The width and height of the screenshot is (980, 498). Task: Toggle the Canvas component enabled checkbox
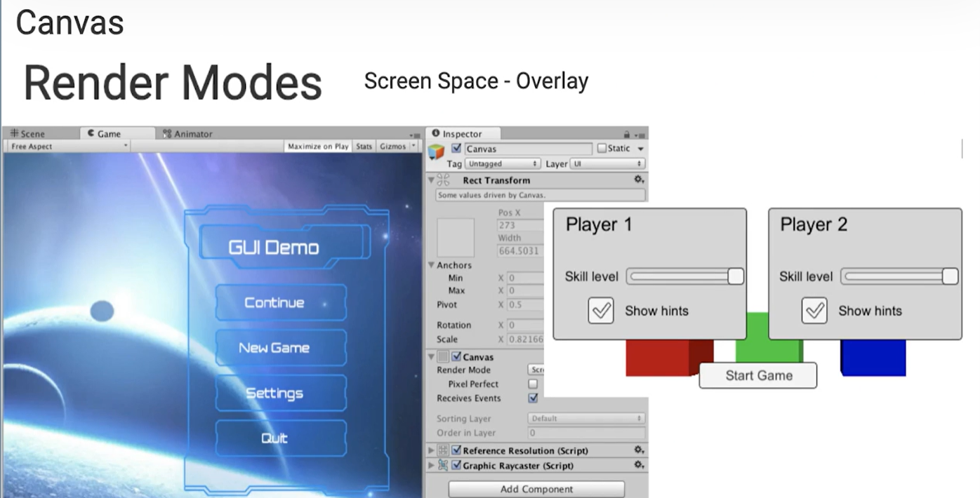tap(456, 357)
